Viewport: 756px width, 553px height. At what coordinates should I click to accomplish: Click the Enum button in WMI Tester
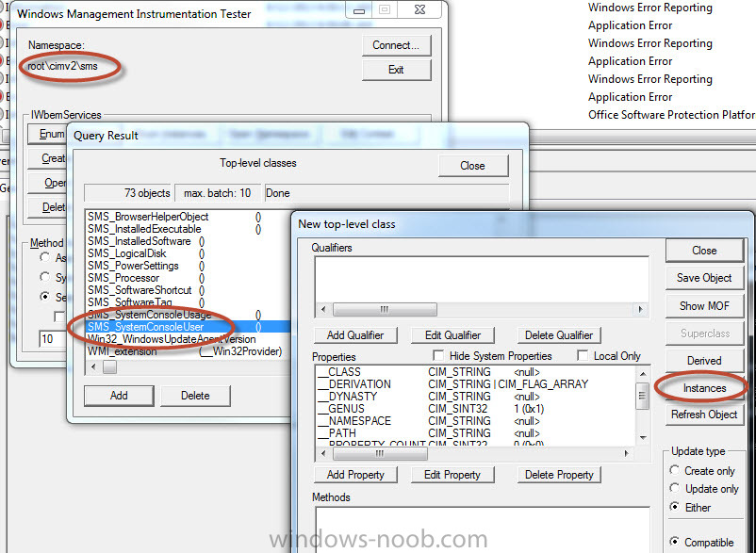pyautogui.click(x=46, y=134)
